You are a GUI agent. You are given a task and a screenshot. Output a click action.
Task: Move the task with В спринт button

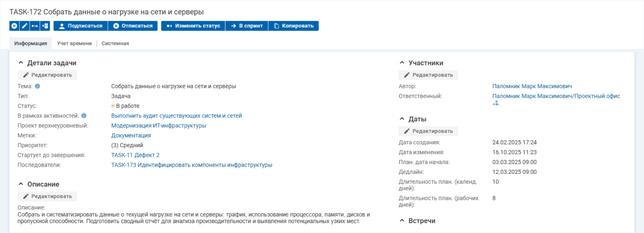pyautogui.click(x=246, y=26)
